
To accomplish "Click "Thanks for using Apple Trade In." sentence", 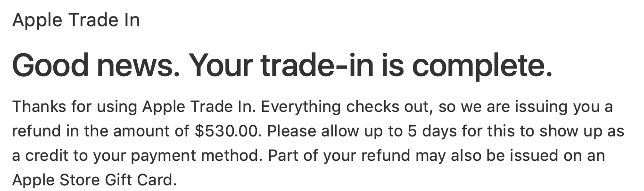I will (134, 107).
